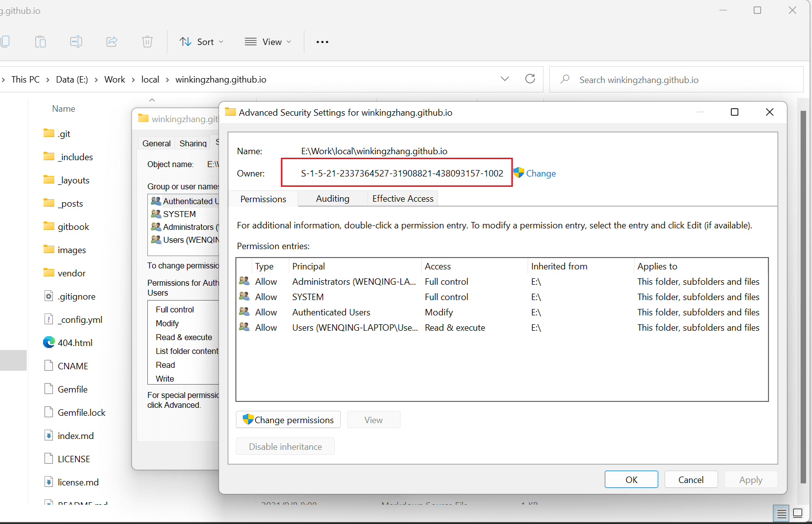Click the Disable inheritance button
This screenshot has height=524, width=812.
(x=285, y=446)
